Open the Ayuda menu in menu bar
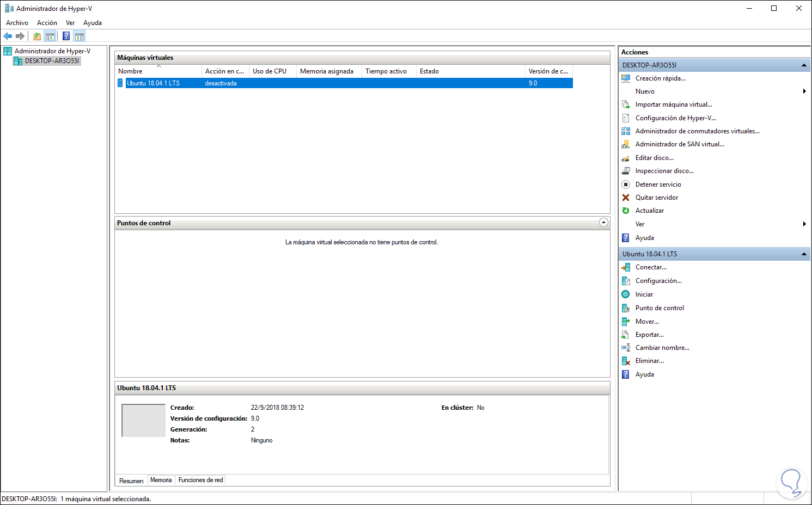 pyautogui.click(x=93, y=23)
